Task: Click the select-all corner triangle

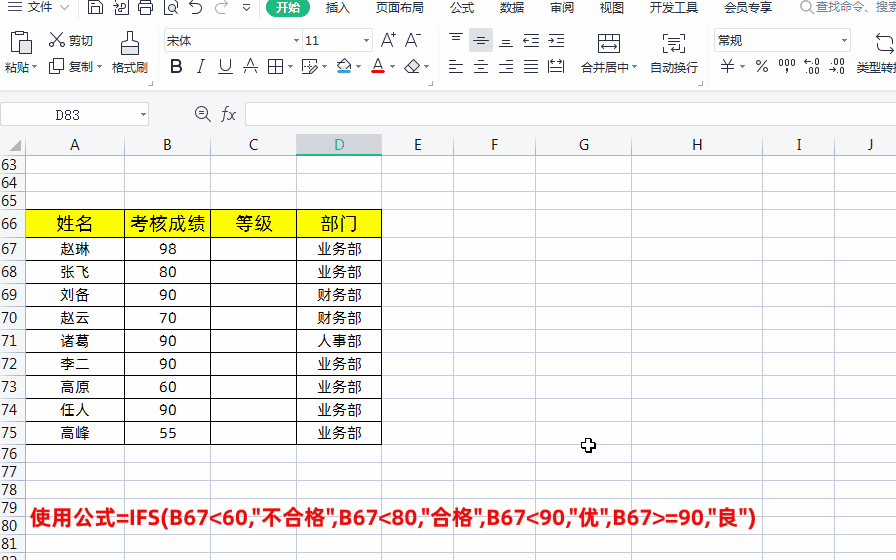Action: tap(13, 145)
